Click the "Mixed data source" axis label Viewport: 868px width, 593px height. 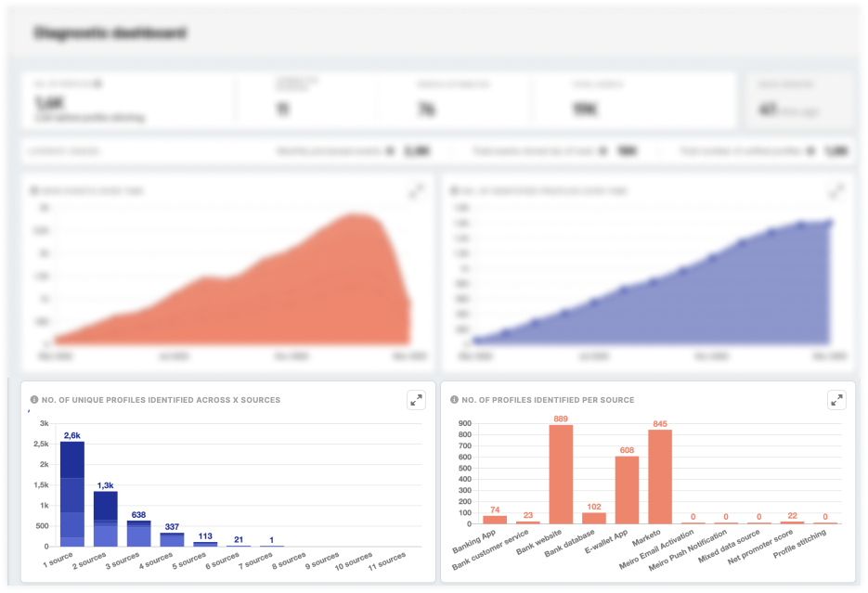tap(729, 546)
